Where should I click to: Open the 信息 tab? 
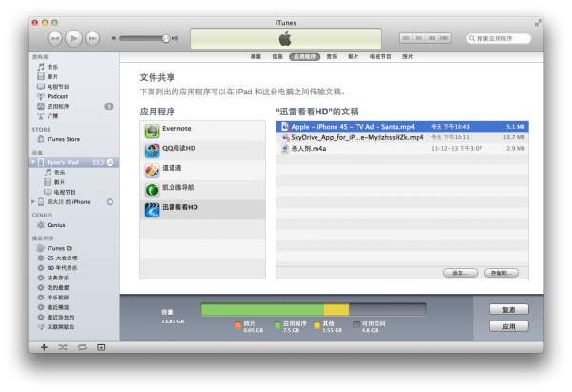click(x=277, y=56)
